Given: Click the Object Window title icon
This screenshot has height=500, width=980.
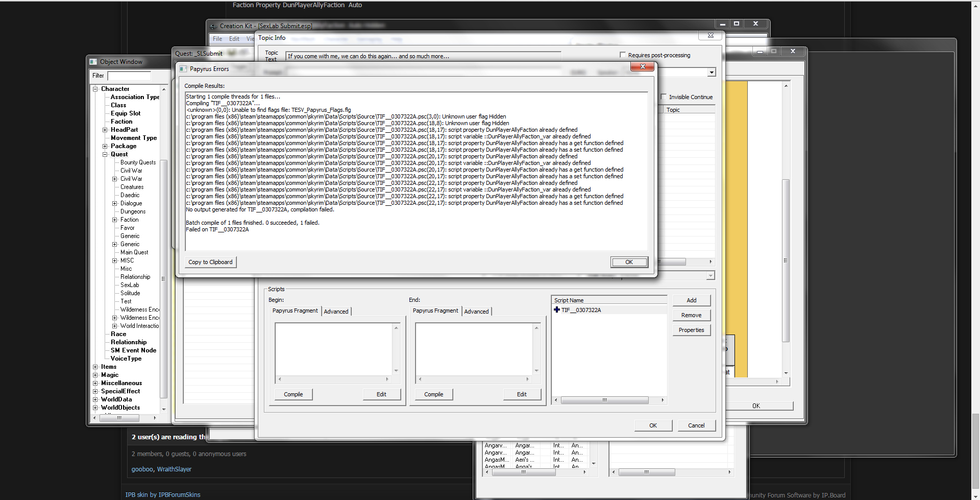Looking at the screenshot, I should [x=93, y=61].
